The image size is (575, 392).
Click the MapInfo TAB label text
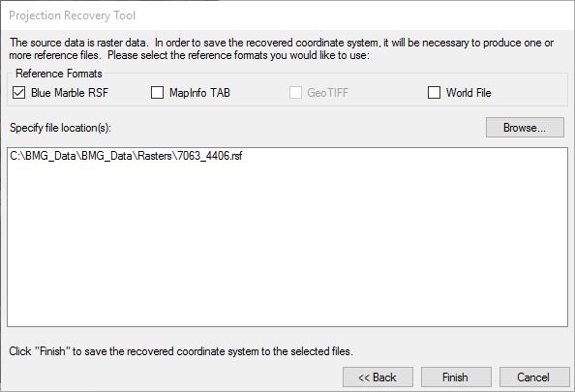[x=199, y=93]
